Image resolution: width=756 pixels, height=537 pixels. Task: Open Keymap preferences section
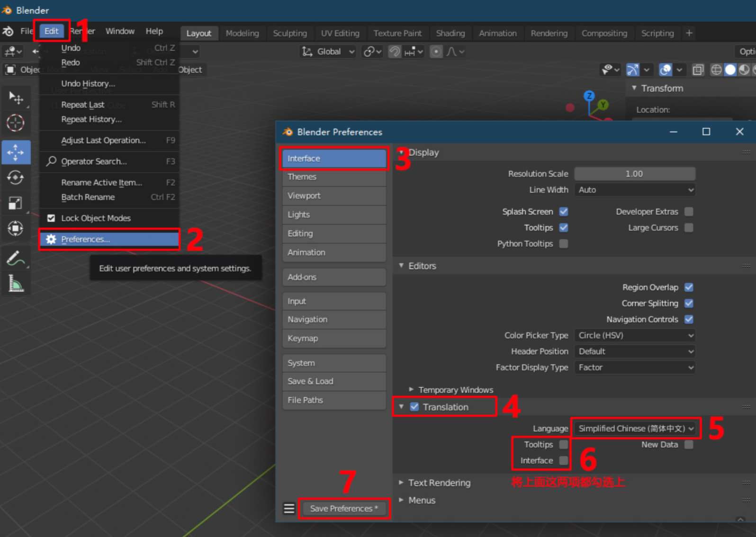coord(334,339)
